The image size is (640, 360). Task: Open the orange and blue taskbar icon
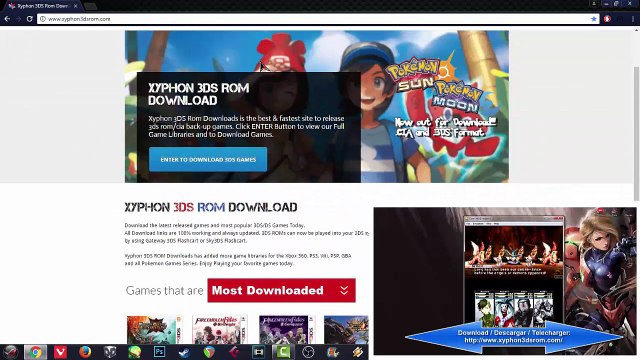(x=333, y=352)
